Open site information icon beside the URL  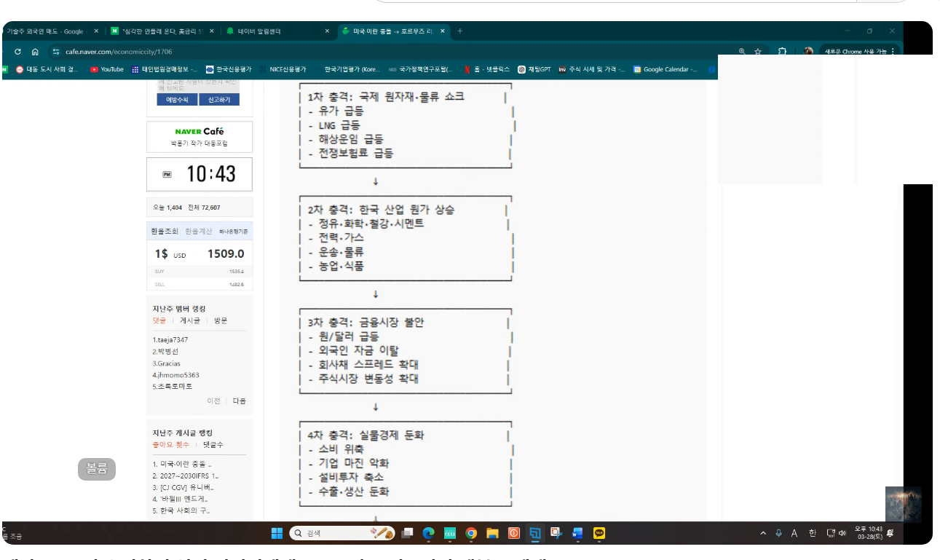coord(55,52)
